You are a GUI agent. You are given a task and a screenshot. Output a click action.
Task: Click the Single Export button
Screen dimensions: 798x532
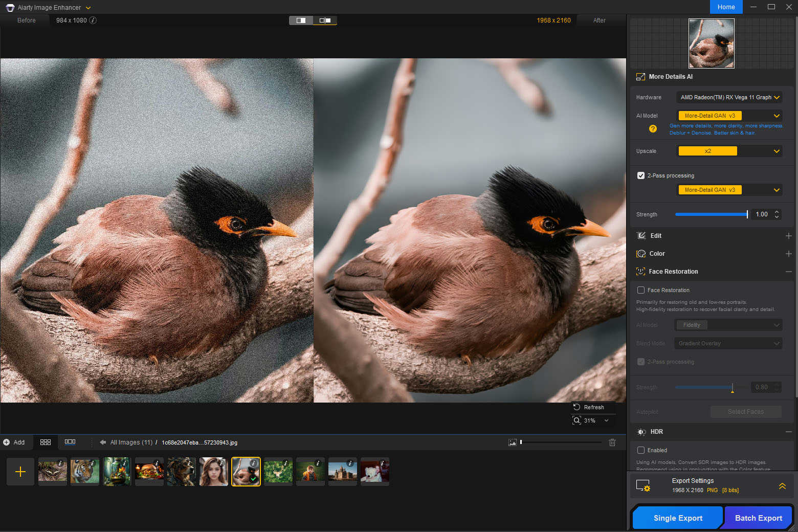678,518
